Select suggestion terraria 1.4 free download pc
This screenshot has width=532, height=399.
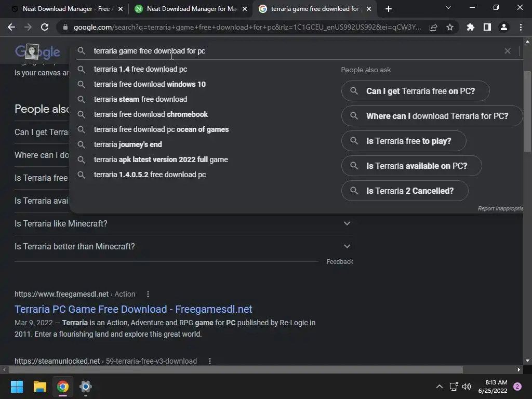pos(140,69)
